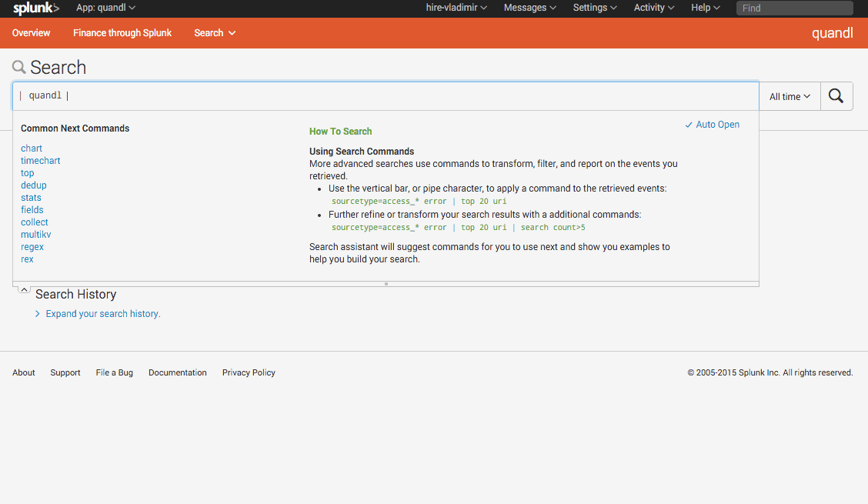This screenshot has height=504, width=868.
Task: Open the Activity dropdown
Action: pos(654,8)
